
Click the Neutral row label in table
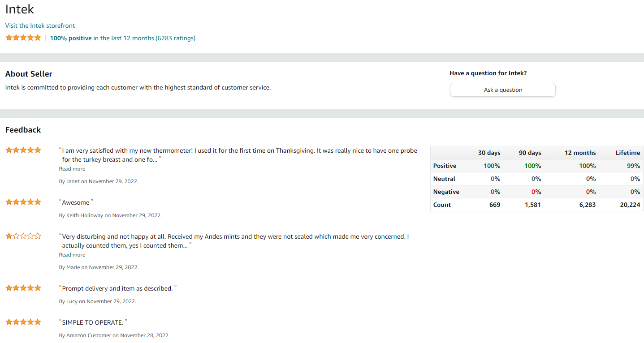coord(444,179)
